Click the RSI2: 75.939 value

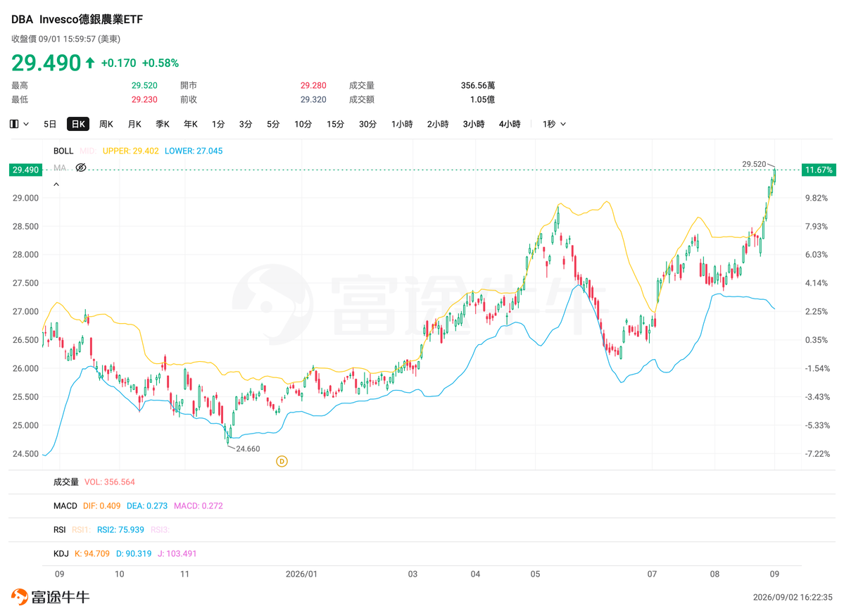point(120,530)
